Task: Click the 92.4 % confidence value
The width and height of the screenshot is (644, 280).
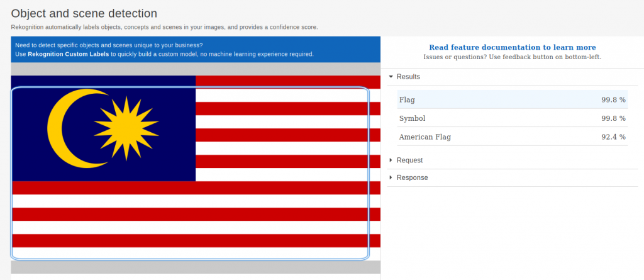Action: coord(613,137)
